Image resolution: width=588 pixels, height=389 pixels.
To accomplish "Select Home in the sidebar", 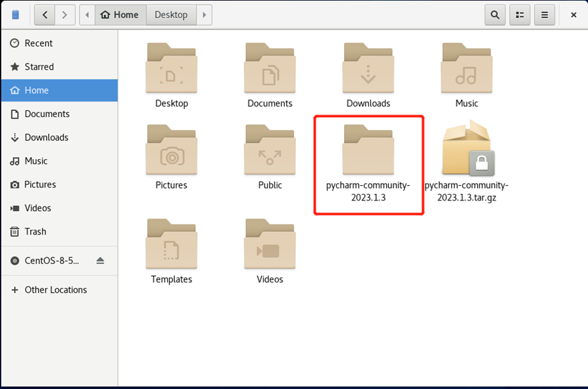I will (59, 90).
